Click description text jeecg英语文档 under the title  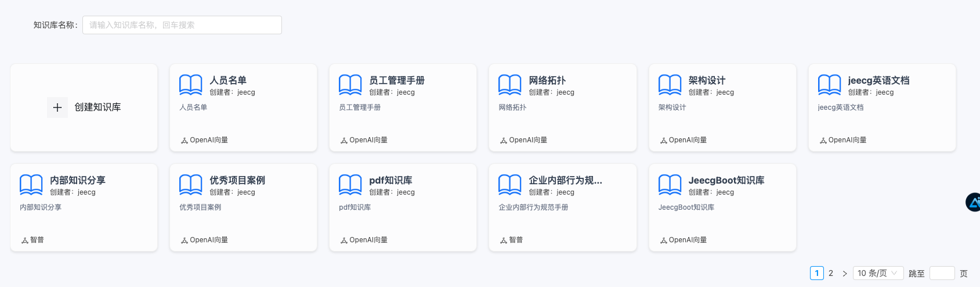(x=841, y=107)
